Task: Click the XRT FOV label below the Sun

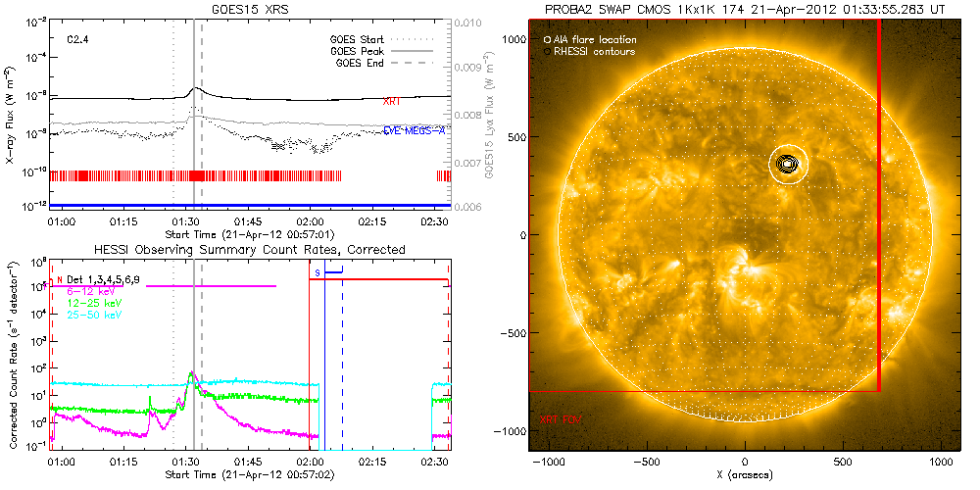Action: 560,418
